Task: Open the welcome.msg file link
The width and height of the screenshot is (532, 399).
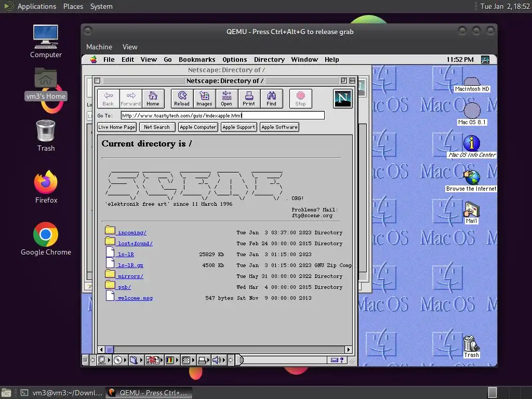Action: pos(135,298)
